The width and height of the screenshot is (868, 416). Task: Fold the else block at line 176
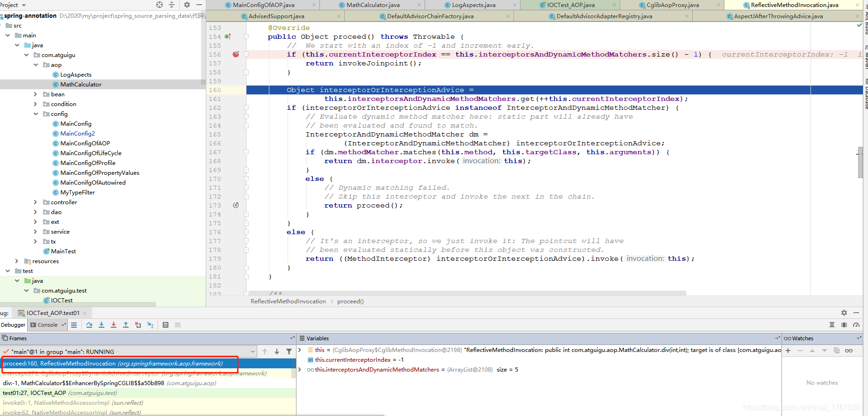pos(246,232)
